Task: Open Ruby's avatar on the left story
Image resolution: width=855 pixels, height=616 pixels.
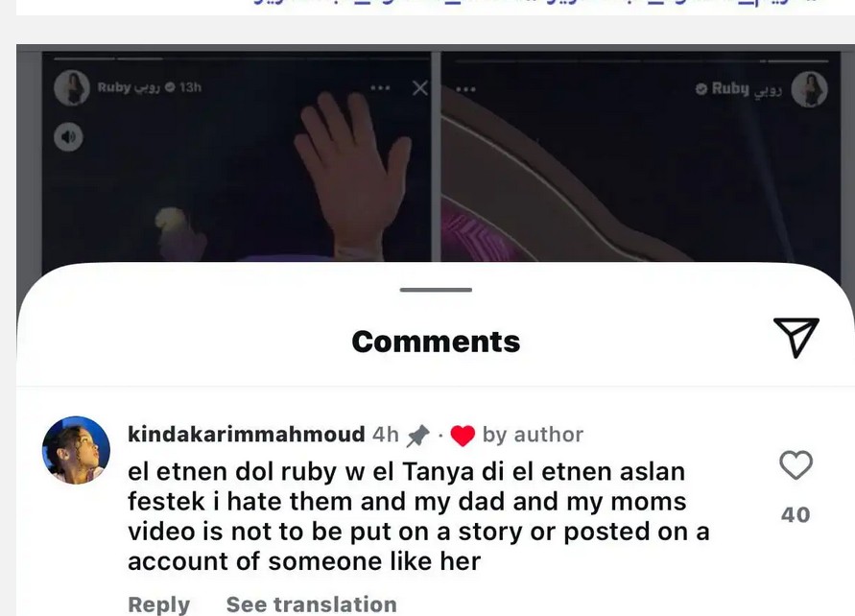Action: tap(72, 87)
